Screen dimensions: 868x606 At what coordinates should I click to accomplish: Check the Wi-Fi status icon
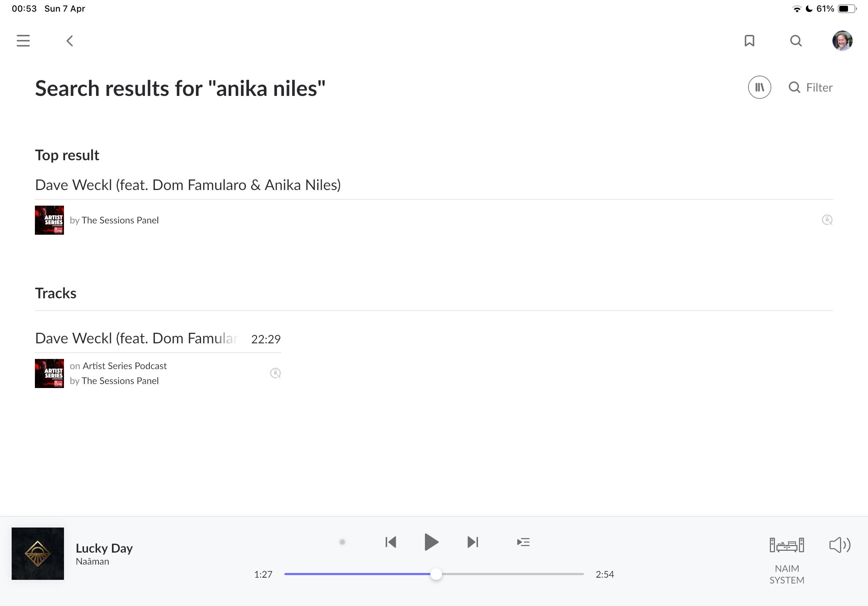[x=796, y=9]
